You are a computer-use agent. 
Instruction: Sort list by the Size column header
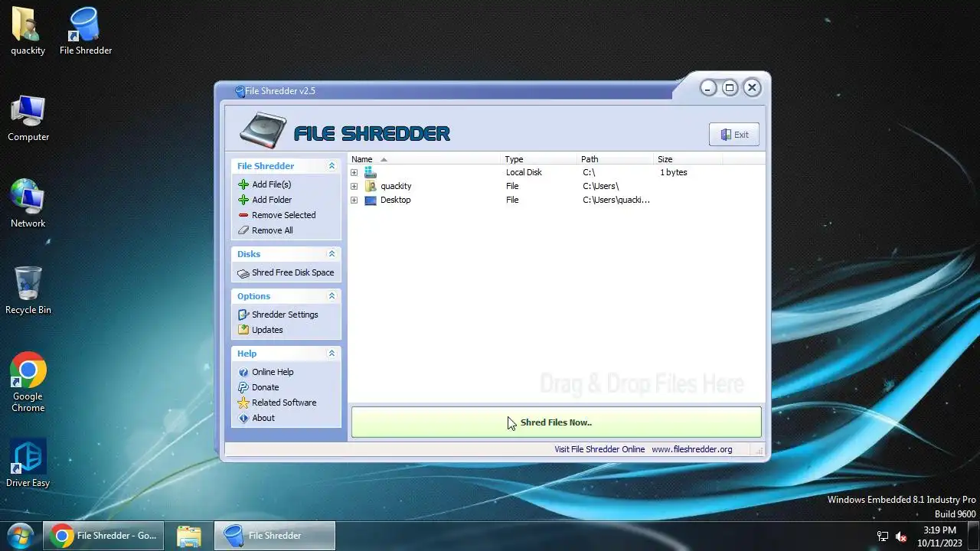pyautogui.click(x=688, y=159)
